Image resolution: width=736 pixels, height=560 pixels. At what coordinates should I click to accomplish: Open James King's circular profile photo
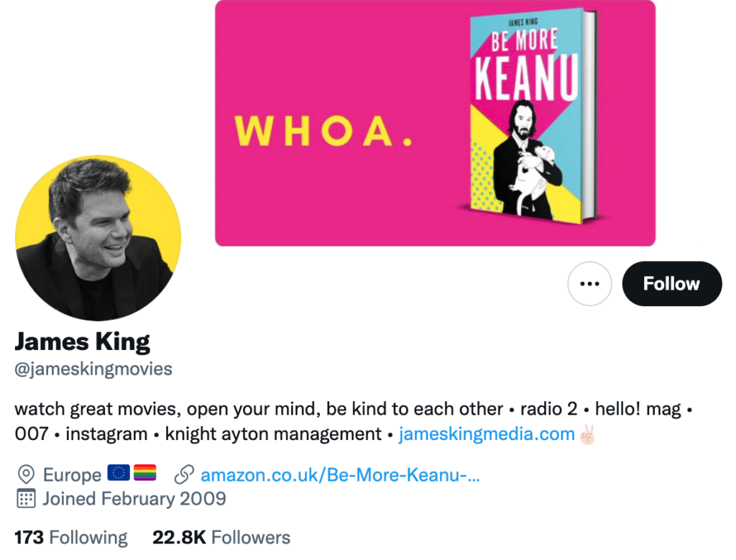[98, 238]
